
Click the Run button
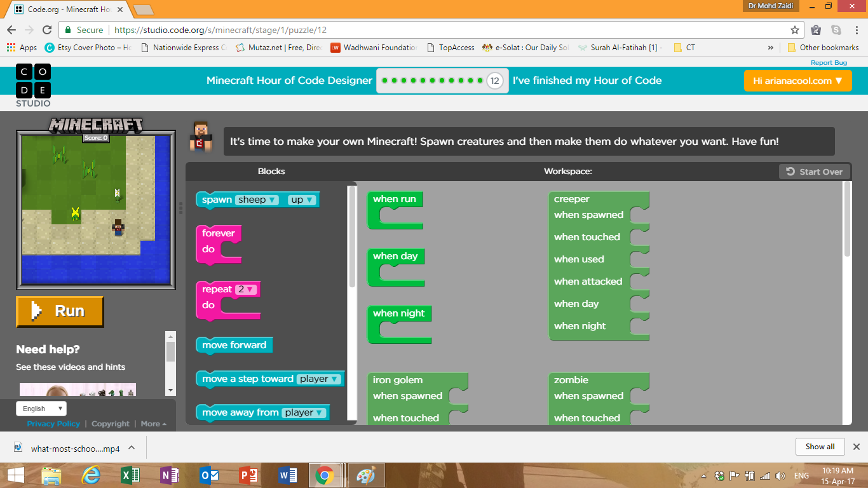pos(60,311)
